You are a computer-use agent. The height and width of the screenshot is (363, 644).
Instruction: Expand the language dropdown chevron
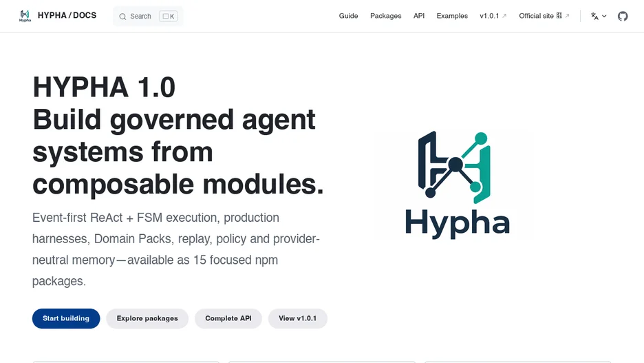pos(604,16)
